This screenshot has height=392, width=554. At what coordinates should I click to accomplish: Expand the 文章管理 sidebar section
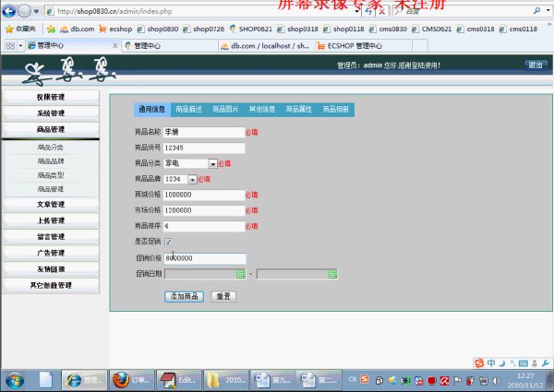[51, 205]
